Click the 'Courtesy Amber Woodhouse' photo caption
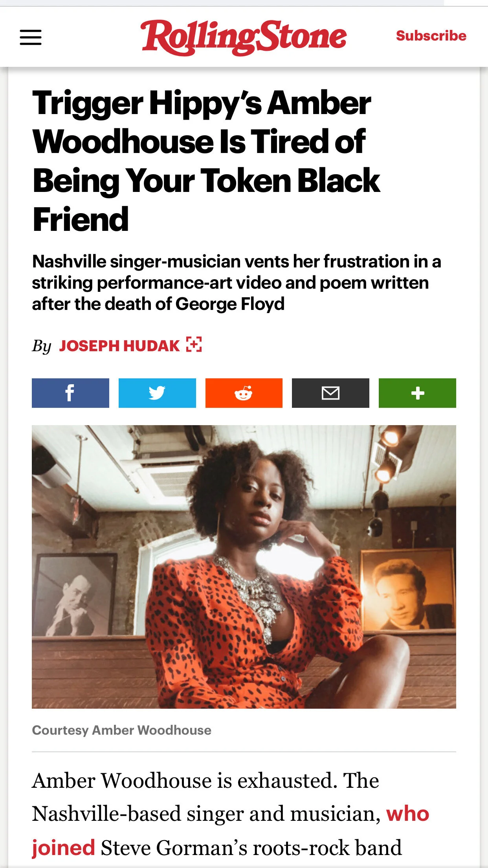This screenshot has height=868, width=488. pyautogui.click(x=122, y=730)
